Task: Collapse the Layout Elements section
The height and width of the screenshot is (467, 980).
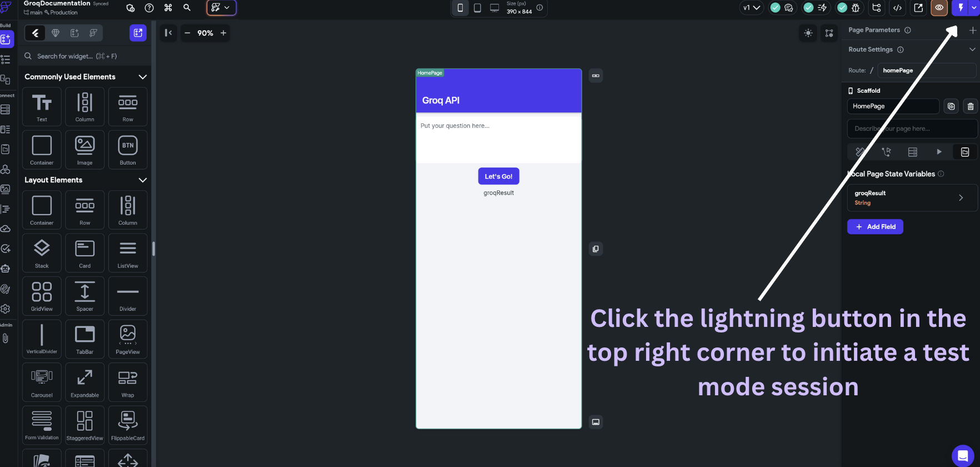Action: pos(142,180)
